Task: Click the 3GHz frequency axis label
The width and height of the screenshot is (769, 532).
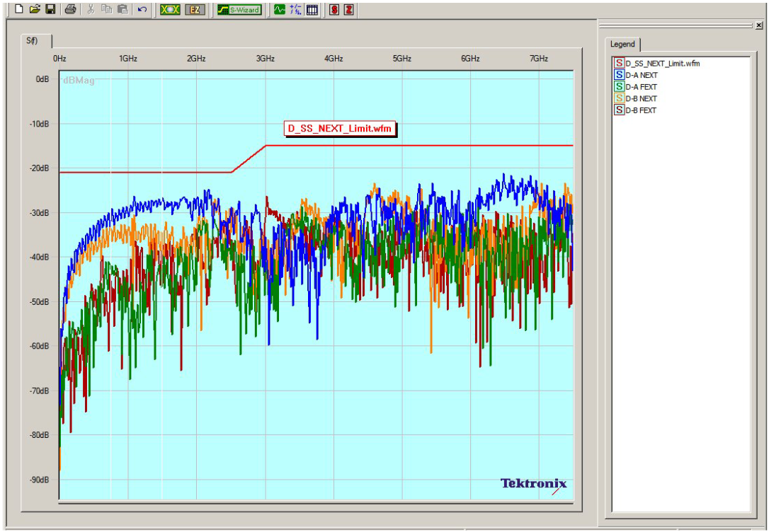Action: coord(266,59)
